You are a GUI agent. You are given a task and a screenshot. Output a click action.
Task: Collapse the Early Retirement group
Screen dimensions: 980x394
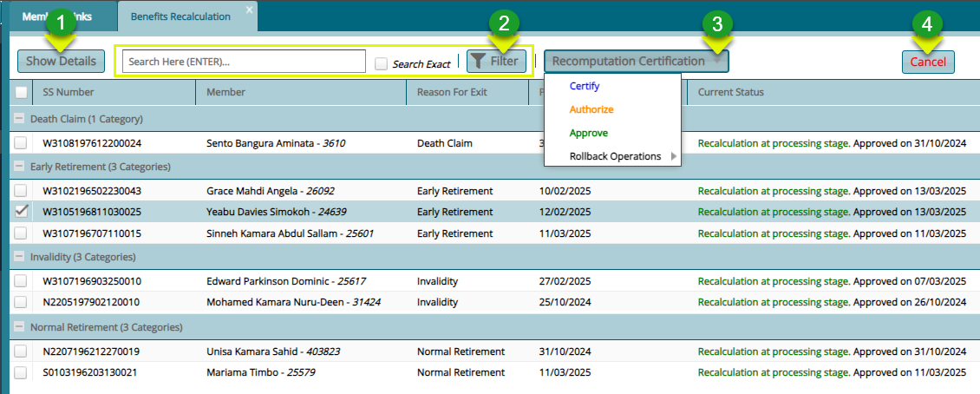19,167
